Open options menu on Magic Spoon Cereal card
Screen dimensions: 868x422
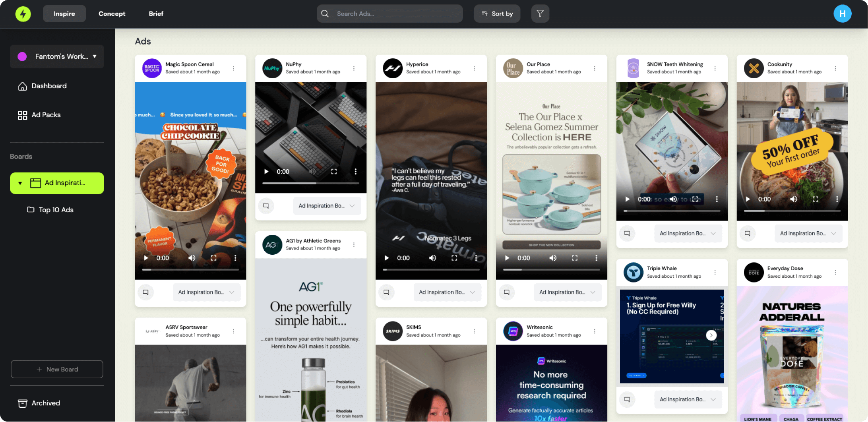[234, 68]
